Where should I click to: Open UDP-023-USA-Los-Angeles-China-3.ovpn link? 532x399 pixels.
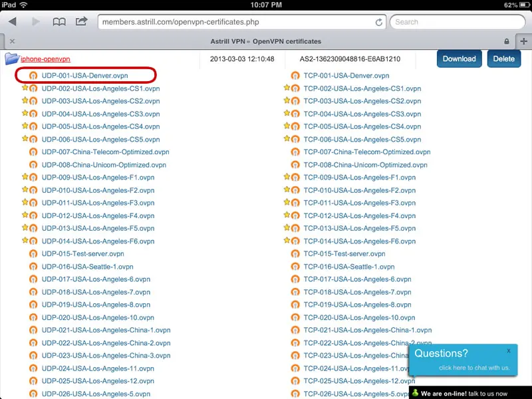(106, 356)
